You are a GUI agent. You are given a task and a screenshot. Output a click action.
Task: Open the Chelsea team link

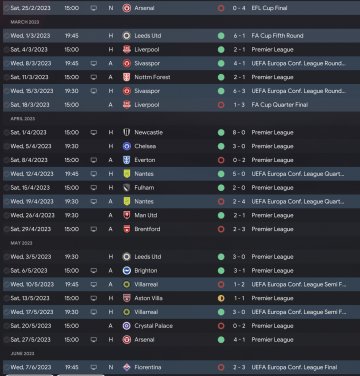pyautogui.click(x=145, y=146)
